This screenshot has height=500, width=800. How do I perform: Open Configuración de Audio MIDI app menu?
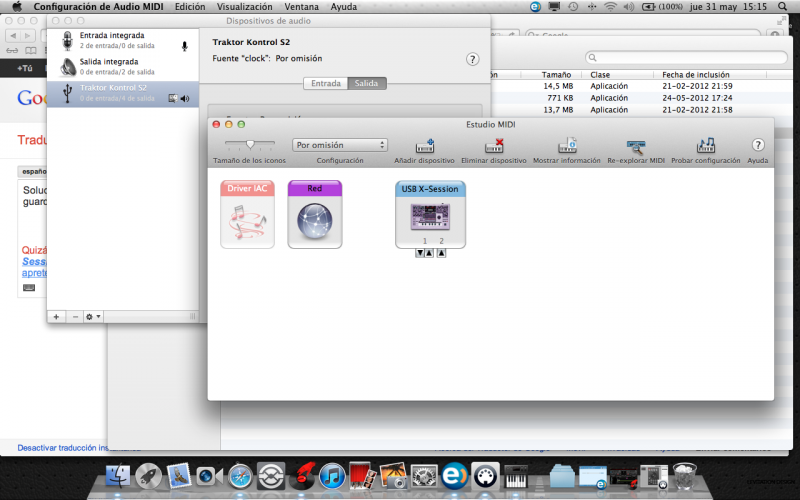[98, 7]
